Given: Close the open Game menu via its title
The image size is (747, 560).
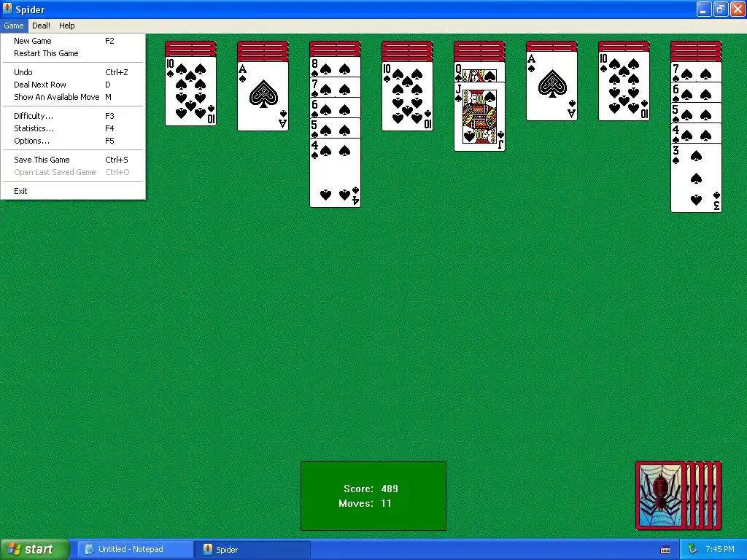Looking at the screenshot, I should point(14,26).
